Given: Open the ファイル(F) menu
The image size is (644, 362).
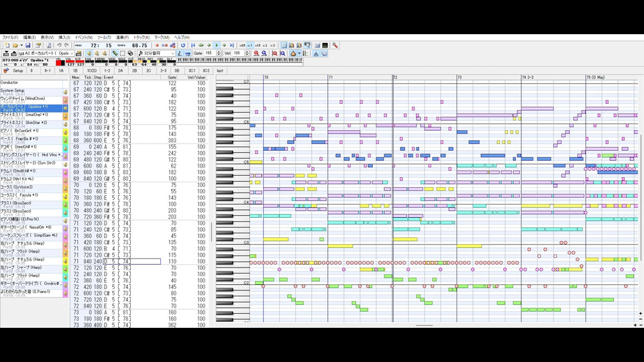Looking at the screenshot, I should (10, 38).
